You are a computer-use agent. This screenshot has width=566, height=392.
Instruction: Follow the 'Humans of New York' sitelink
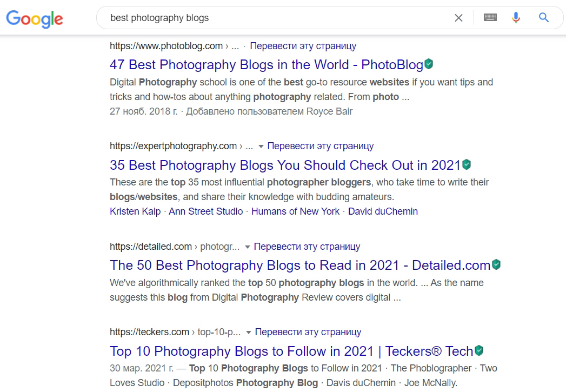click(x=295, y=211)
